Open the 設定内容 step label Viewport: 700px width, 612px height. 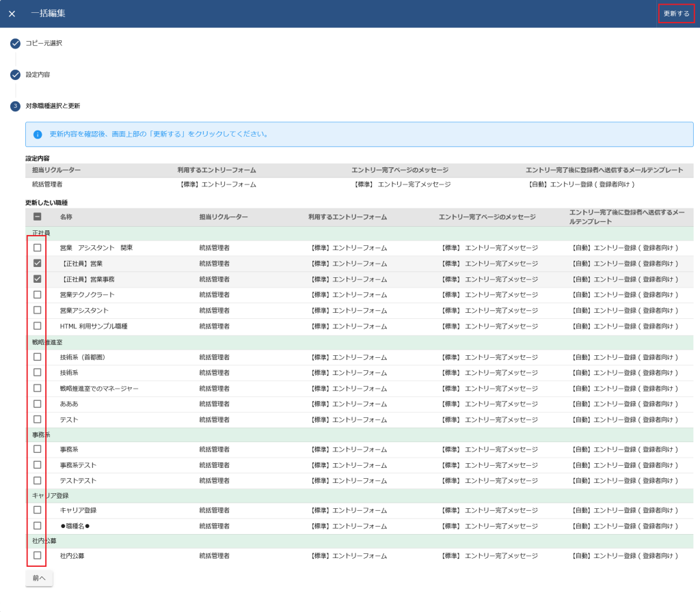pyautogui.click(x=38, y=74)
